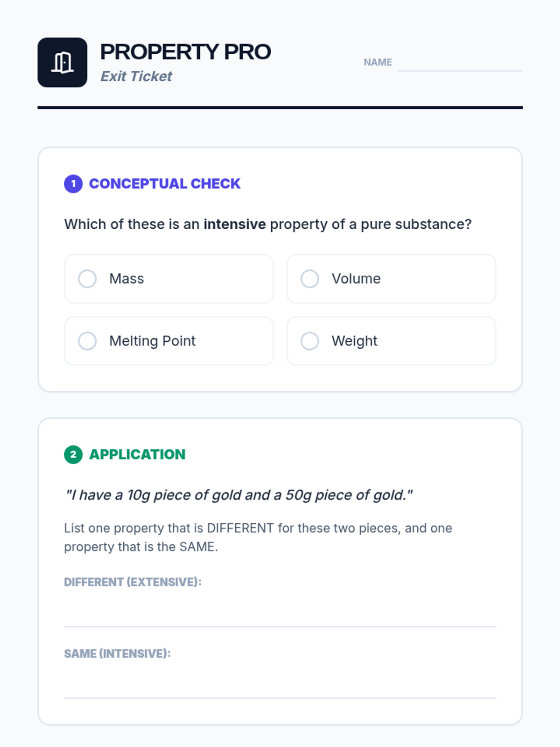
Task: Select the Volume radio button
Action: click(x=310, y=279)
